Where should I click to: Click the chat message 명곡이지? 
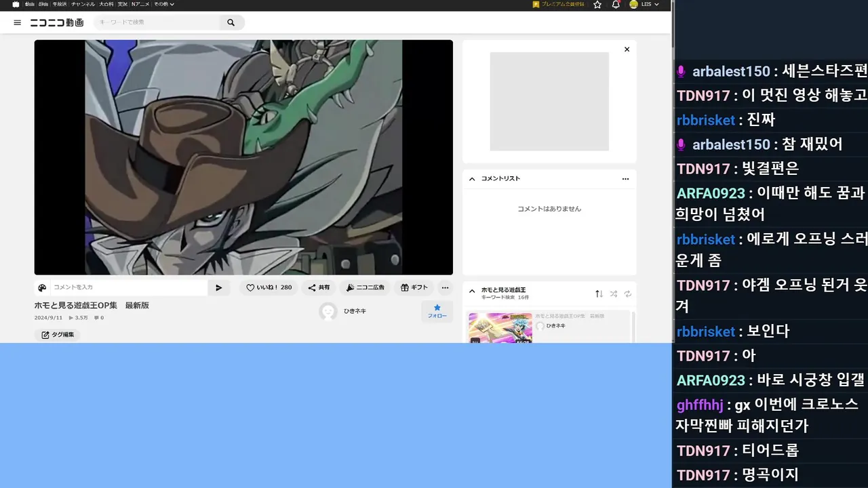tap(770, 474)
